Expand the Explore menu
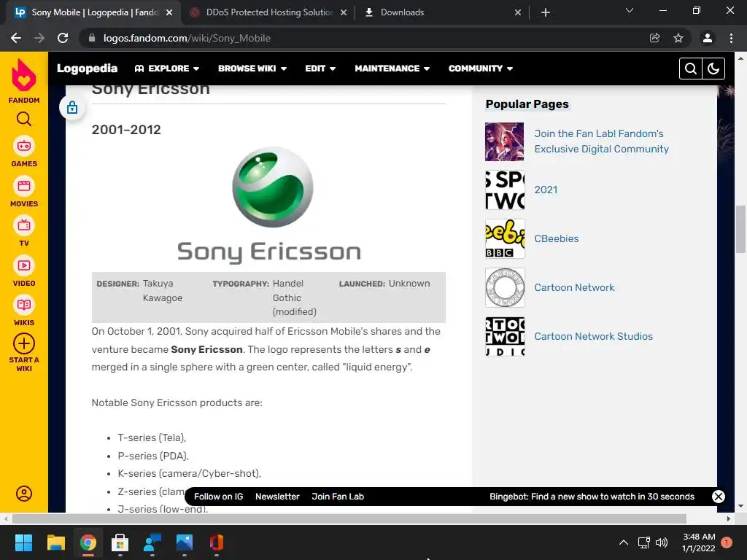747x560 pixels. tap(167, 69)
